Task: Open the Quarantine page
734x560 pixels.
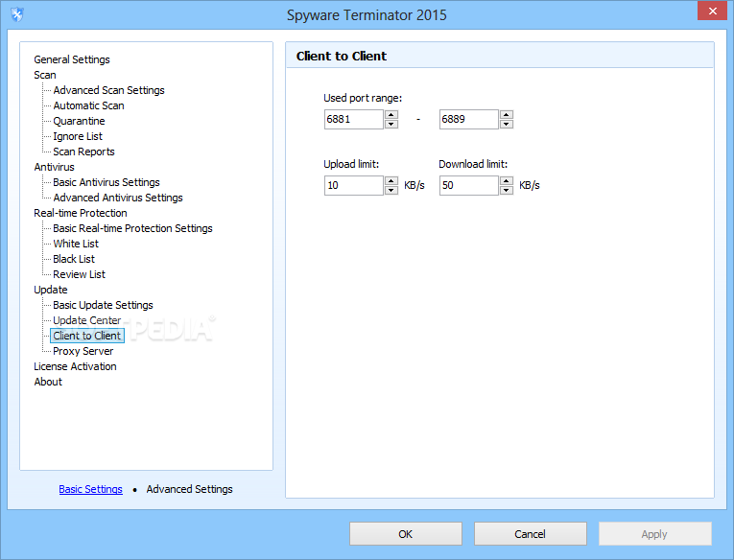Action: pyautogui.click(x=79, y=121)
